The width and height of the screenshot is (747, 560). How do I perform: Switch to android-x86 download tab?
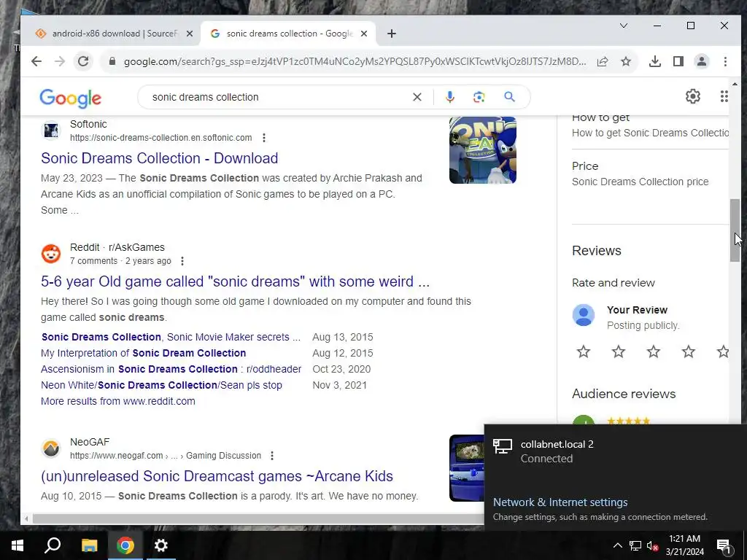coord(115,34)
